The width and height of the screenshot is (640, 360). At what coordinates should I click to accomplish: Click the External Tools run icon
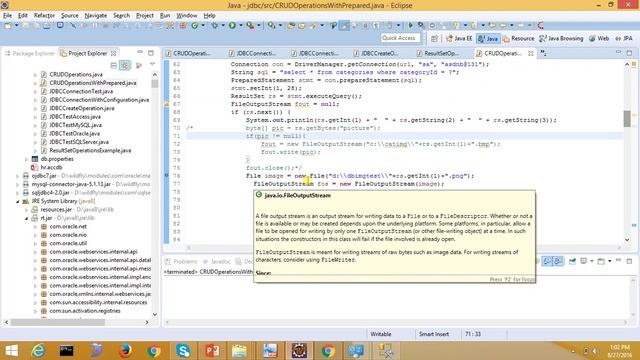250,26
